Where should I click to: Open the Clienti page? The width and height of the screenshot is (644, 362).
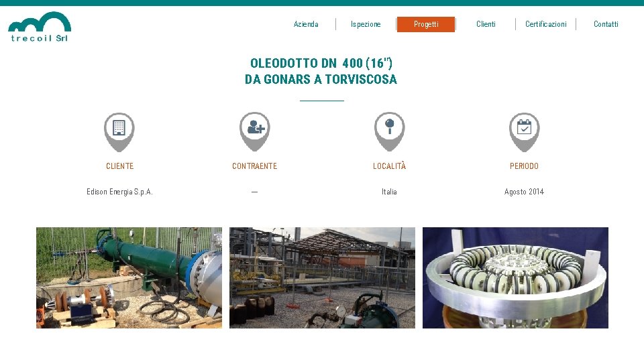click(486, 24)
